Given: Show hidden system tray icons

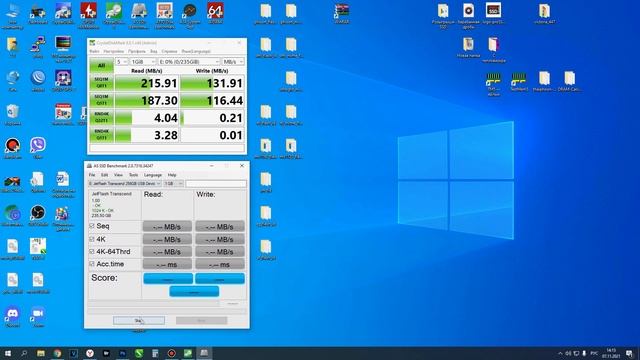Looking at the screenshot, I should 560,353.
